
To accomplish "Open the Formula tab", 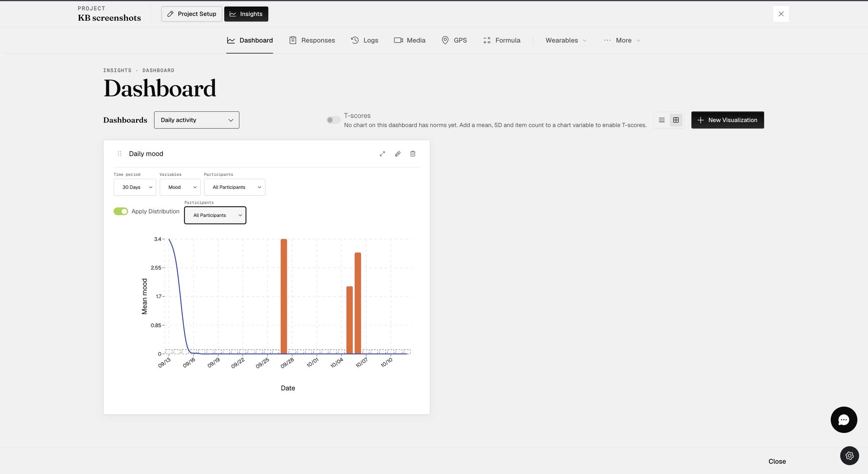I will pos(501,40).
